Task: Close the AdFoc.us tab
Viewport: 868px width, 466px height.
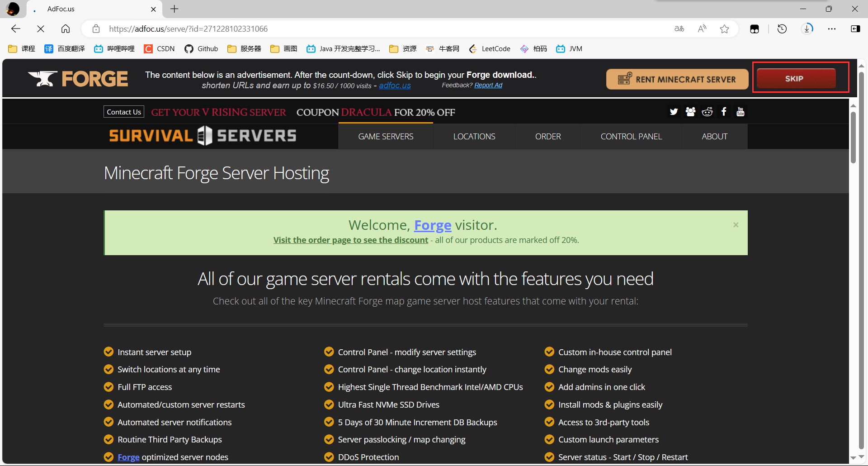Action: (x=153, y=9)
